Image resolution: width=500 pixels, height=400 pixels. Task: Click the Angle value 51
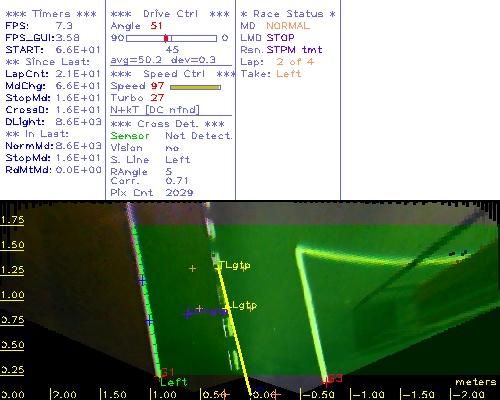tap(156, 26)
